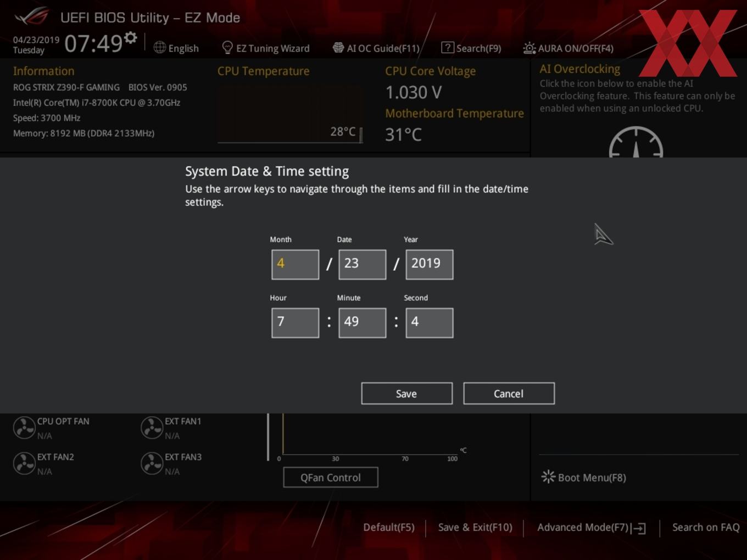Screen dimensions: 747x560
Task: Select the Month input field
Action: coord(295,264)
